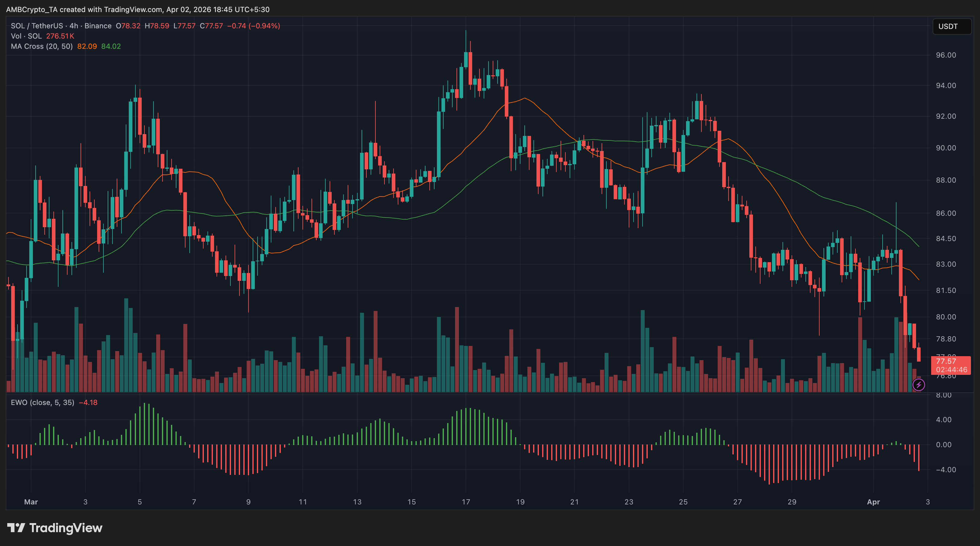The image size is (980, 546).
Task: Click the purple lightning bolt icon
Action: 918,385
